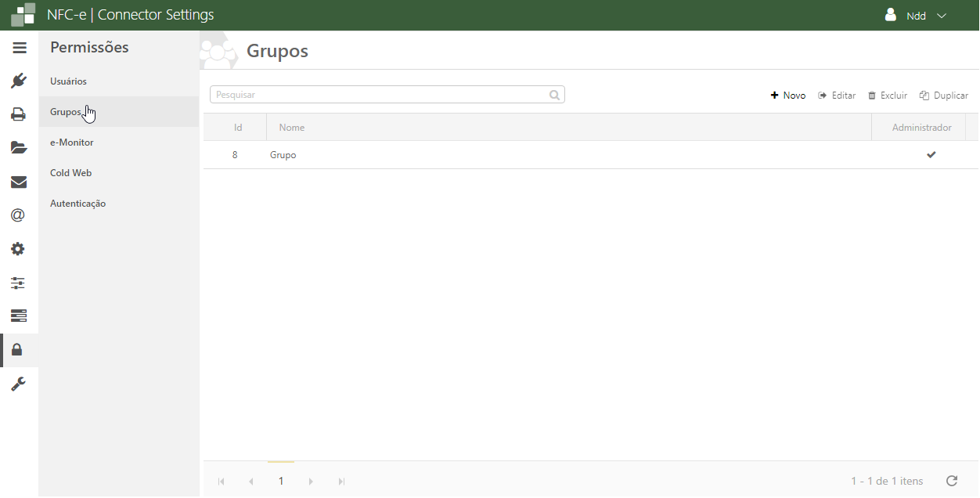This screenshot has width=980, height=498.
Task: Select the printer icon in sidebar
Action: (19, 114)
